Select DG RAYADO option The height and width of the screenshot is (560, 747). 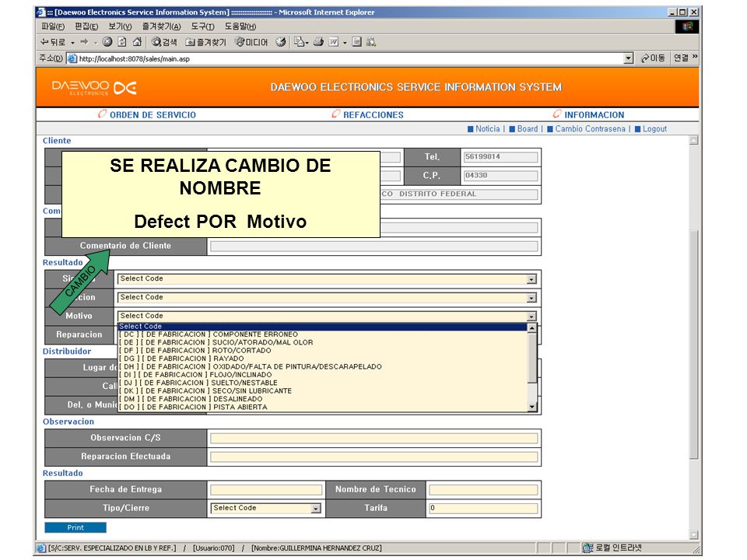coord(322,359)
